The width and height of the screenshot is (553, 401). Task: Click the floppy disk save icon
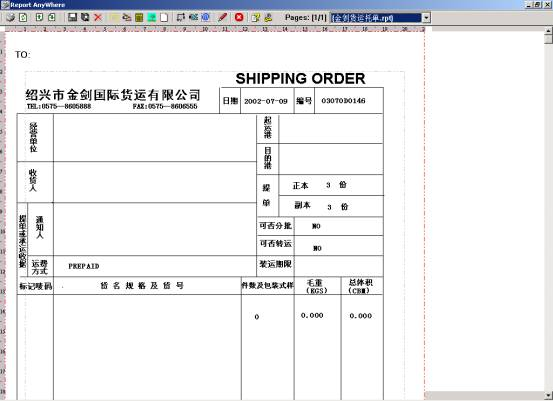point(72,17)
